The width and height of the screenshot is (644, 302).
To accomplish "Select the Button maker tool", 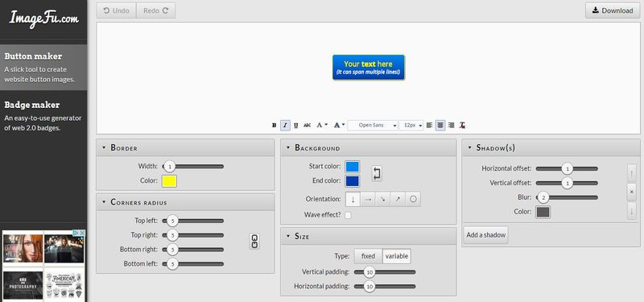I will [x=43, y=68].
